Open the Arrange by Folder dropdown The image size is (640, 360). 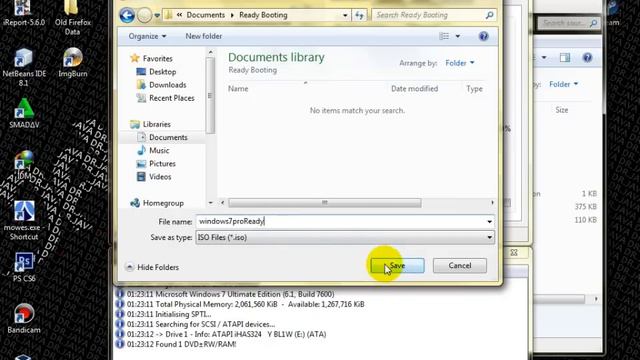tap(460, 63)
